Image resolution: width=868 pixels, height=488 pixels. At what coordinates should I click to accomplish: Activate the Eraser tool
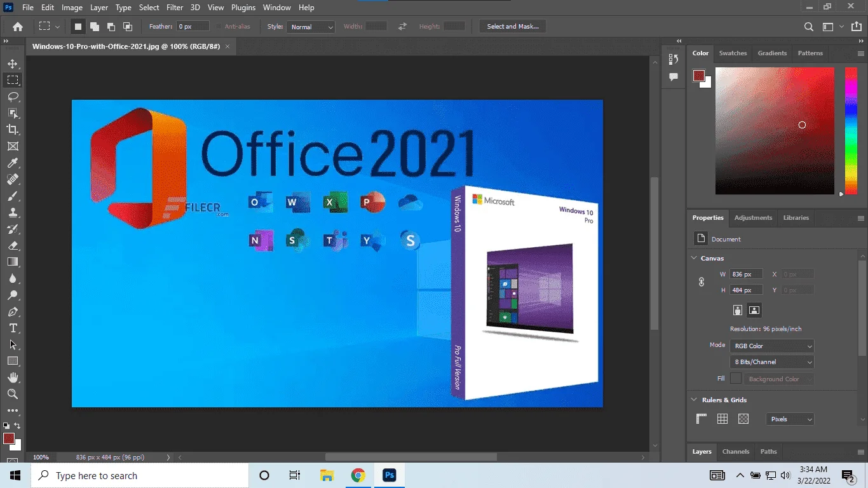click(13, 245)
